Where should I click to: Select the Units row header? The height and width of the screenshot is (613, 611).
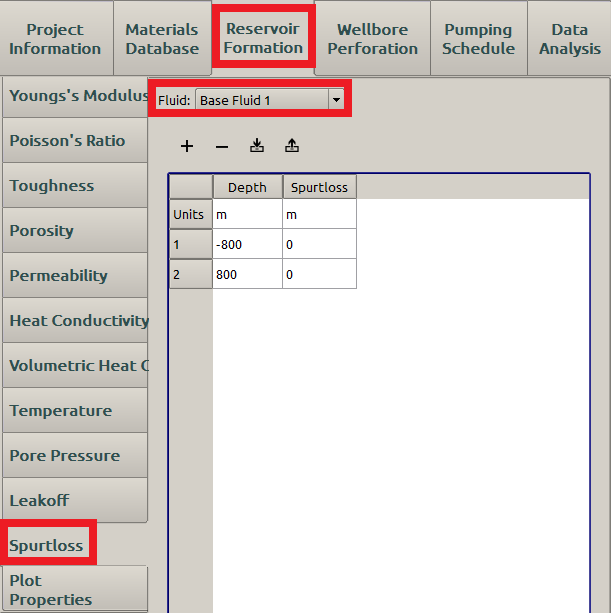pos(191,214)
